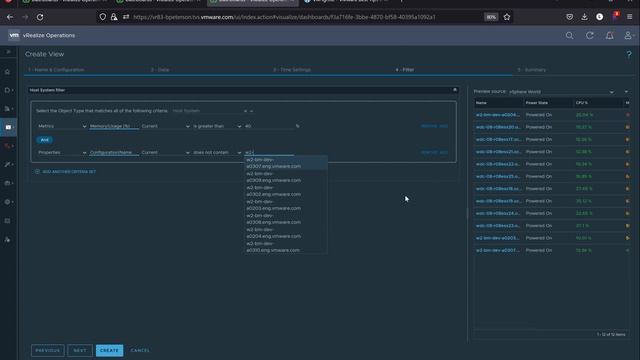Sort by the Power State column header
640x360 pixels.
click(x=548, y=103)
